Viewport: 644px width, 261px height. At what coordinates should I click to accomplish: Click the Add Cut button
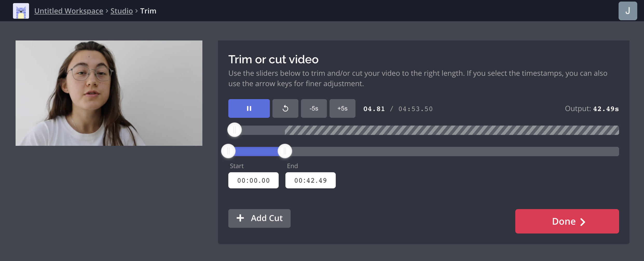(259, 218)
